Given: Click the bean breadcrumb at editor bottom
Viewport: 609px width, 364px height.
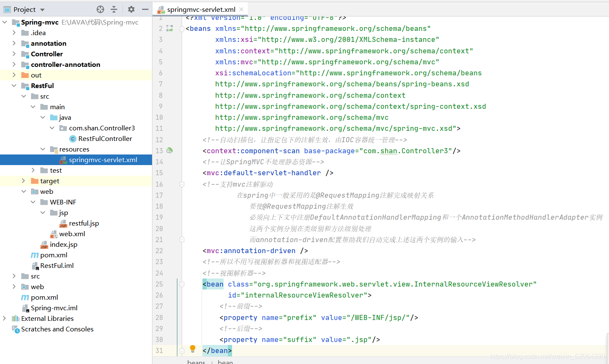Looking at the screenshot, I should click(225, 361).
